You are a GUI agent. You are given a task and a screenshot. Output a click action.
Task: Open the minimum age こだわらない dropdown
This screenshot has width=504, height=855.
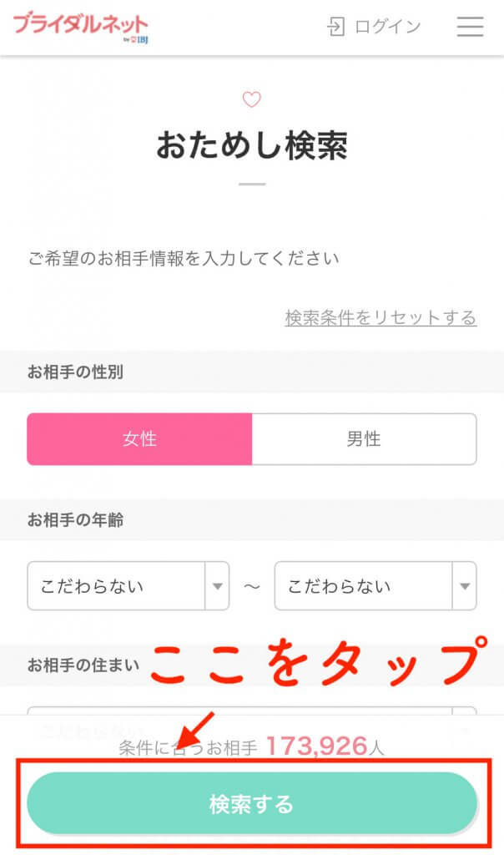(117, 586)
